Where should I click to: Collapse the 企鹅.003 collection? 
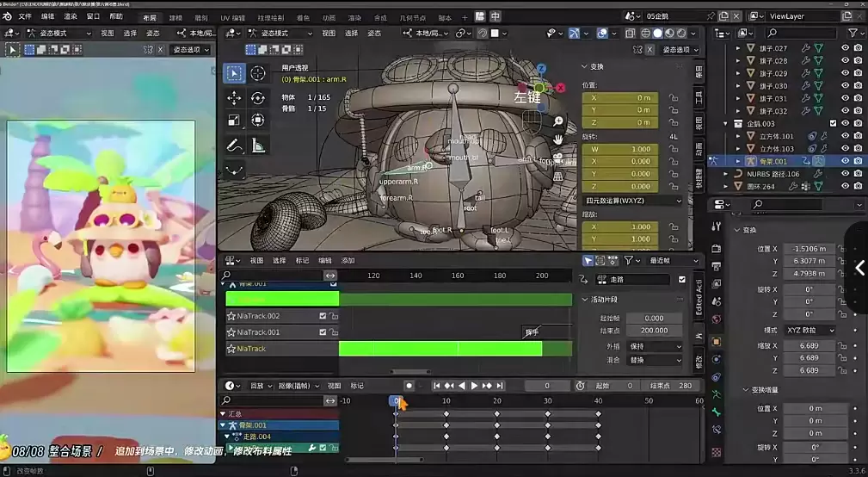tap(726, 123)
